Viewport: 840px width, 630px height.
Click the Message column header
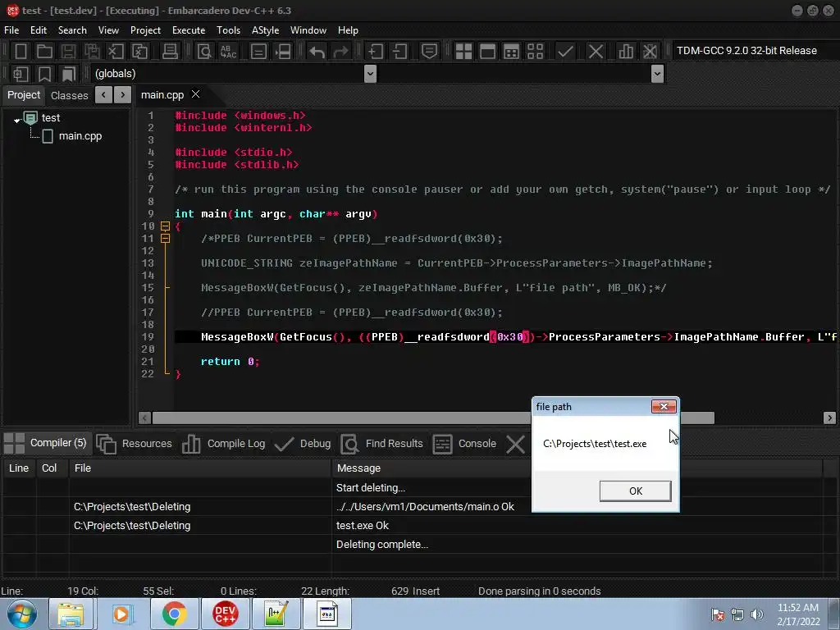(x=577, y=468)
